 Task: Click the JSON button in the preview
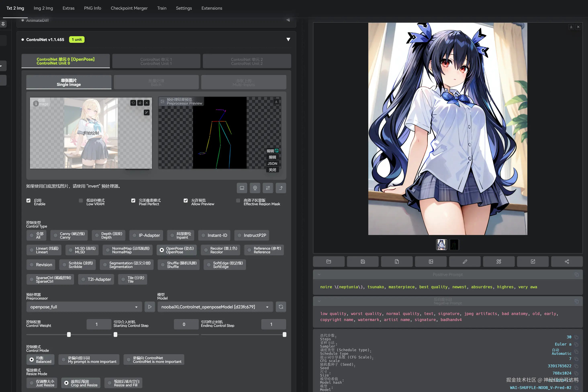coord(272,163)
